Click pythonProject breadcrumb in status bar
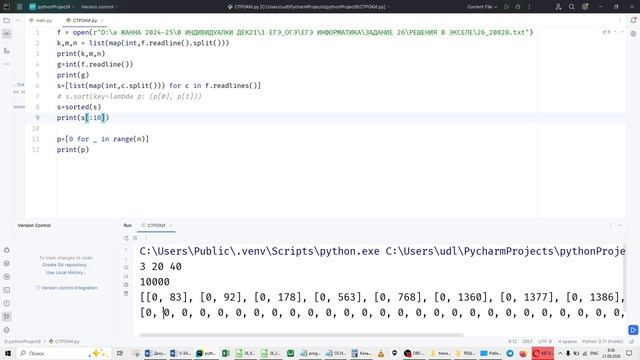 (22, 341)
